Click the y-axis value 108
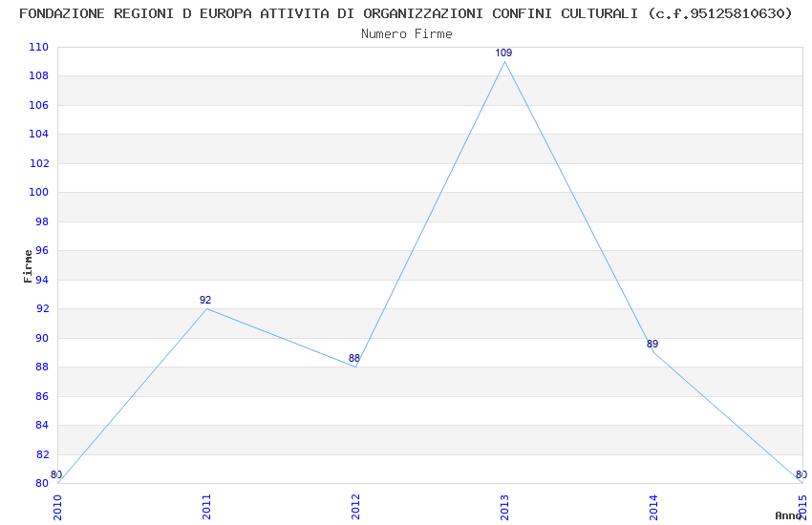This screenshot has width=812, height=525. coord(39,76)
